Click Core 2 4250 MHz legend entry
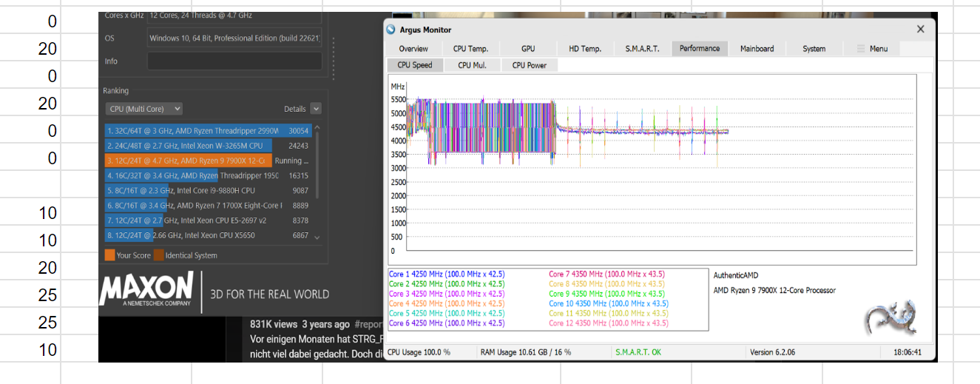This screenshot has height=384, width=980. click(447, 284)
